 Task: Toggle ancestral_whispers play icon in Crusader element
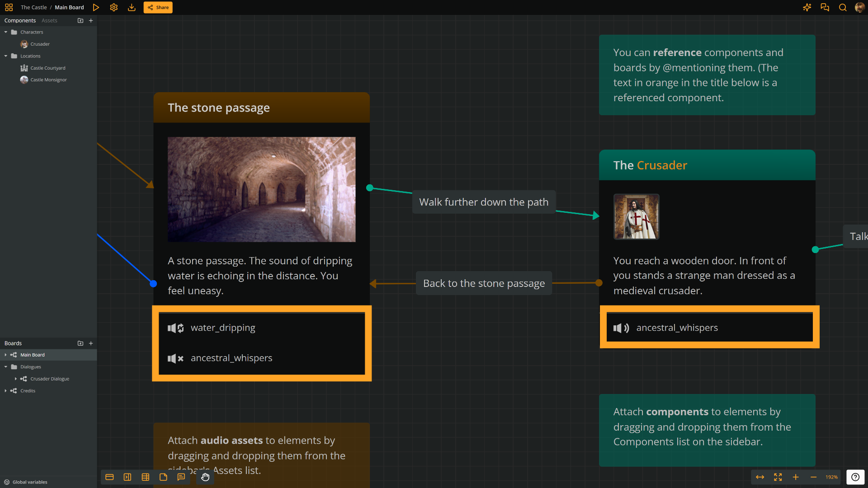pos(621,328)
